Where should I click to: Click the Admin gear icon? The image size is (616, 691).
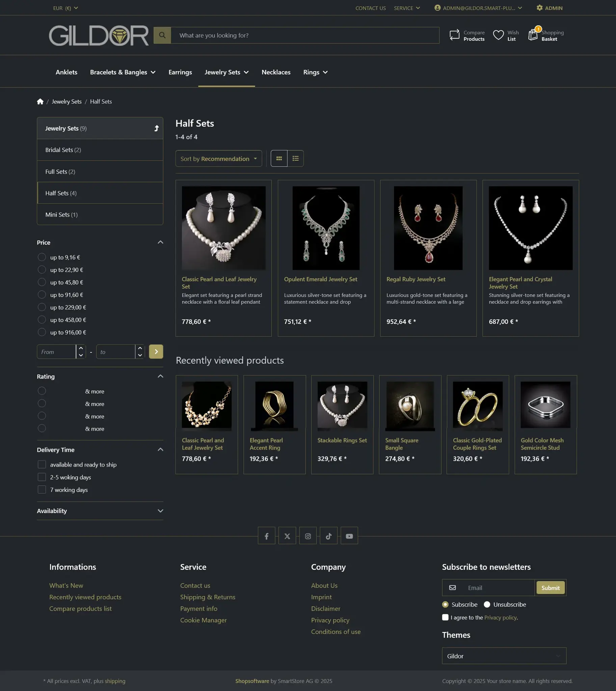tap(539, 8)
